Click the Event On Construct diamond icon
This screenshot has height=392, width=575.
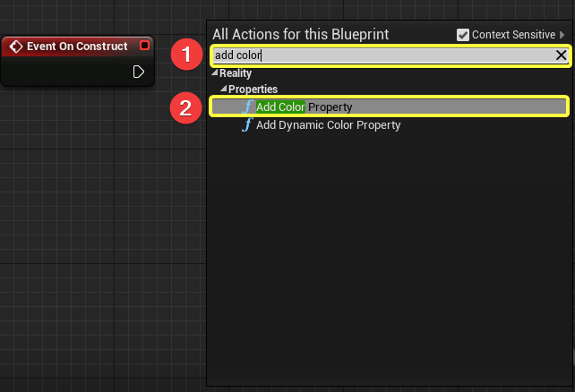click(x=15, y=46)
